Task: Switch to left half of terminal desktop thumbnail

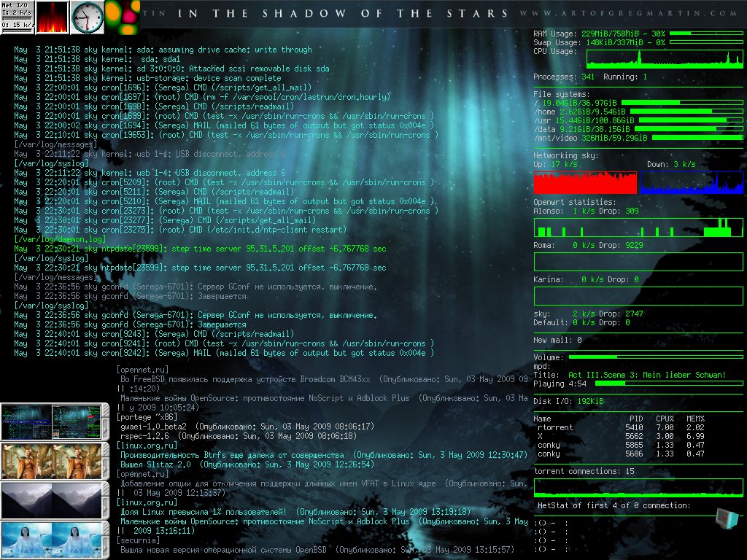Action: [x=27, y=422]
